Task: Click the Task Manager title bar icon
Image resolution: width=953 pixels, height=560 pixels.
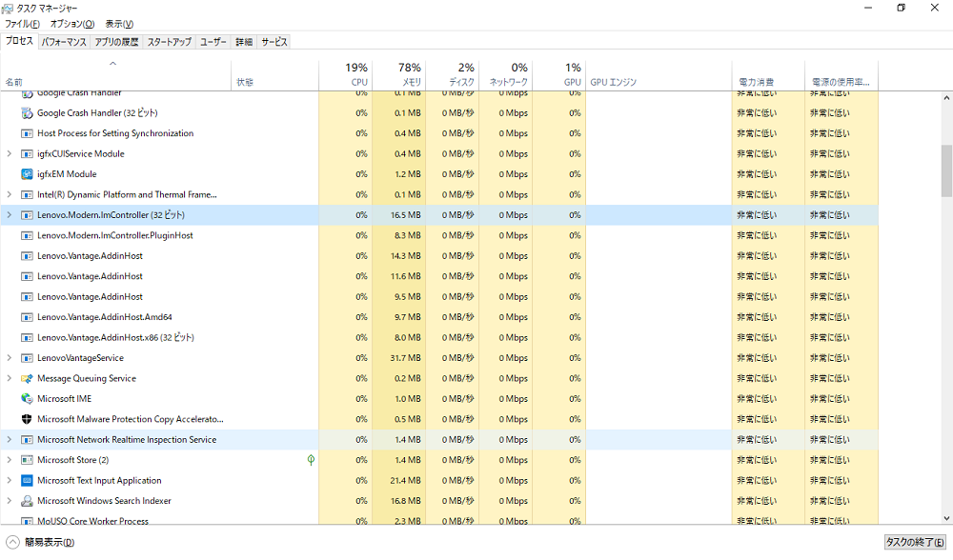Action: 8,8
